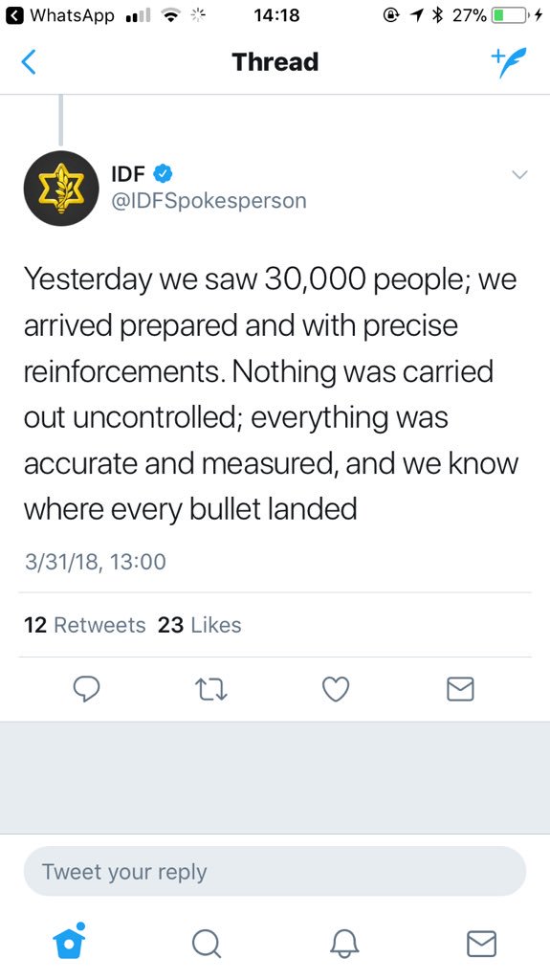
Task: Expand tweet options chevron beside IDF
Action: point(520,174)
